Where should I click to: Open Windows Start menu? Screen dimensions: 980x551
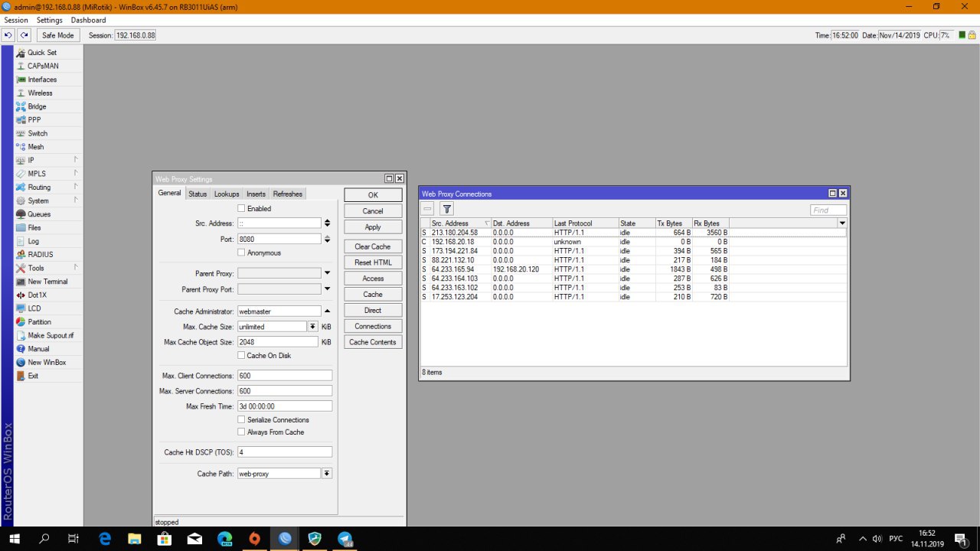point(15,539)
